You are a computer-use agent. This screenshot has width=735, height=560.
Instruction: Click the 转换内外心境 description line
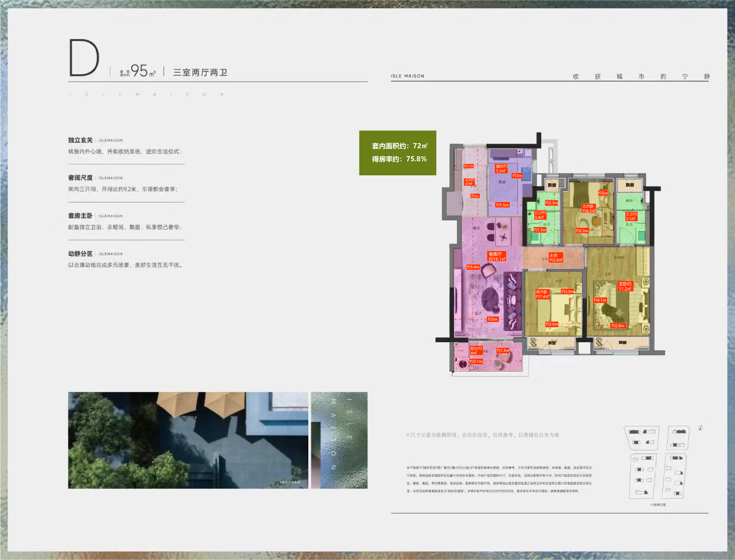click(x=125, y=151)
